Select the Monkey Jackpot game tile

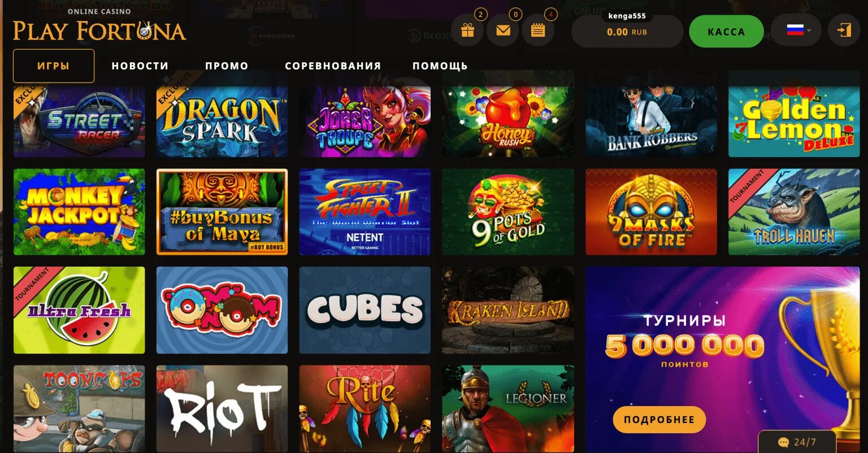(x=79, y=212)
